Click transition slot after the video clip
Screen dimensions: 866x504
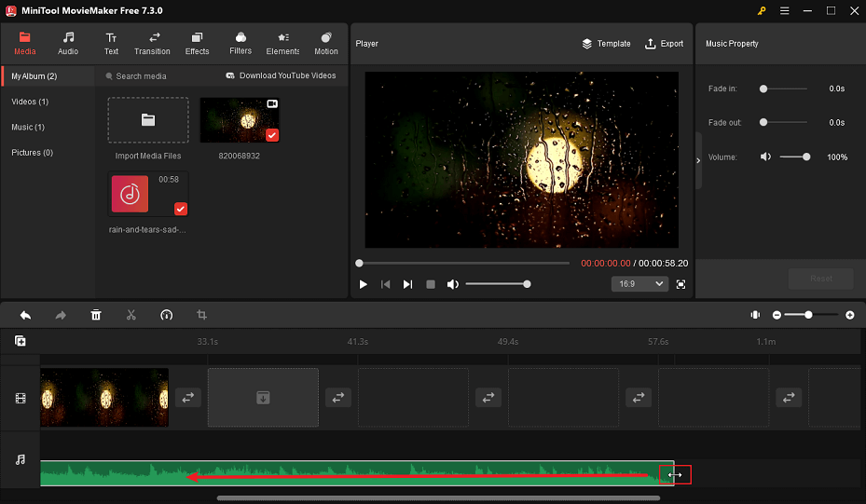click(187, 398)
